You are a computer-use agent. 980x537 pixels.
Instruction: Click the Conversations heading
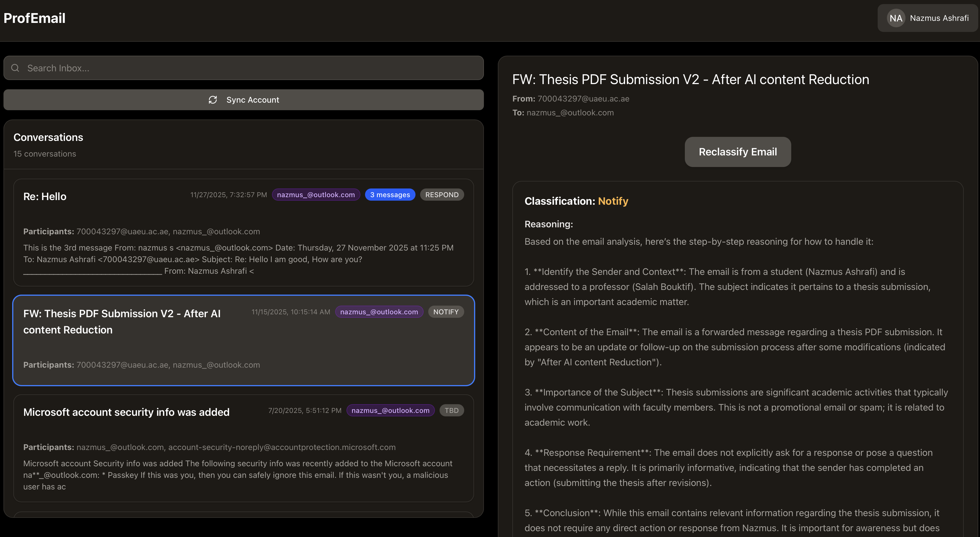click(x=48, y=137)
